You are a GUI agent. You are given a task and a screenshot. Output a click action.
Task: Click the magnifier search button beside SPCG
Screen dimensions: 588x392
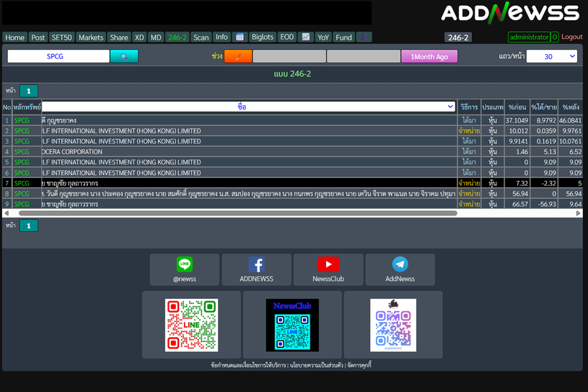point(124,56)
